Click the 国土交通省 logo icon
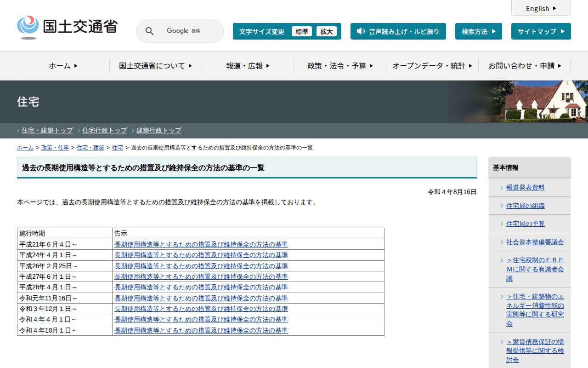The width and height of the screenshot is (588, 368). coord(28,27)
